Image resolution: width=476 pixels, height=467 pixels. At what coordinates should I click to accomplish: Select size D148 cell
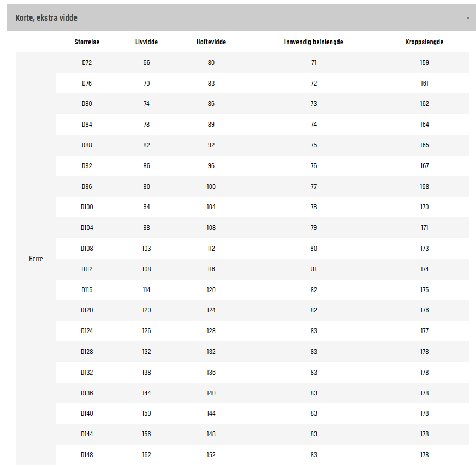click(87, 455)
